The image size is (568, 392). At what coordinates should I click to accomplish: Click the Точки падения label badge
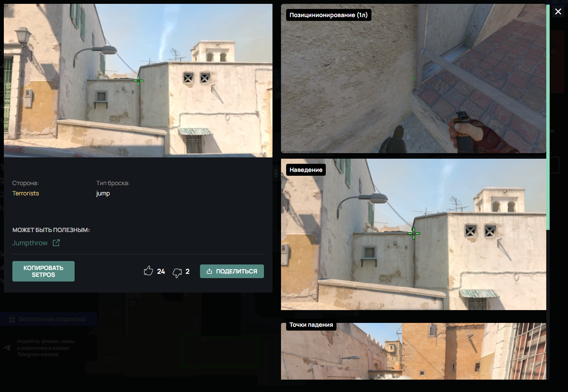311,325
